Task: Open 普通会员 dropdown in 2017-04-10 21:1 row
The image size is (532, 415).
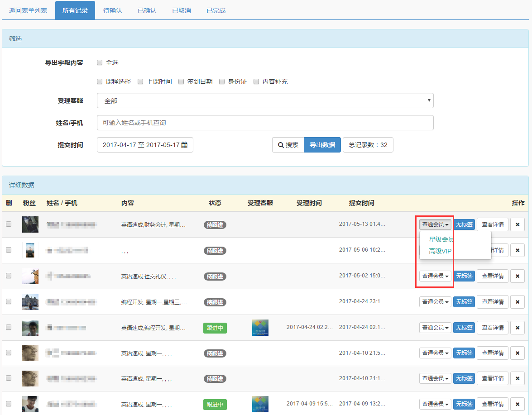Action: [x=435, y=378]
